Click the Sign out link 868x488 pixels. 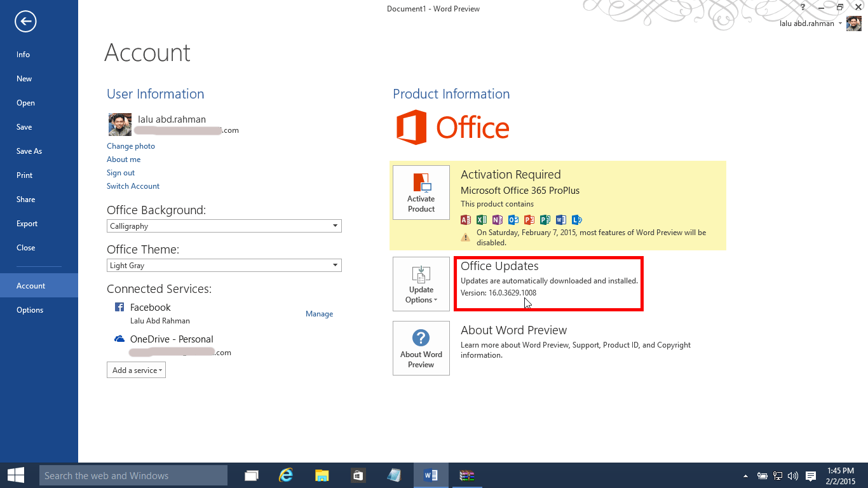coord(121,173)
